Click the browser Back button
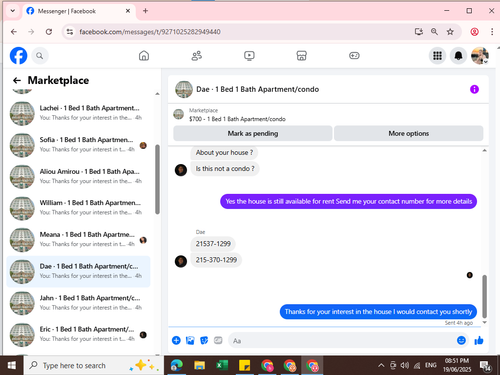 pyautogui.click(x=14, y=32)
